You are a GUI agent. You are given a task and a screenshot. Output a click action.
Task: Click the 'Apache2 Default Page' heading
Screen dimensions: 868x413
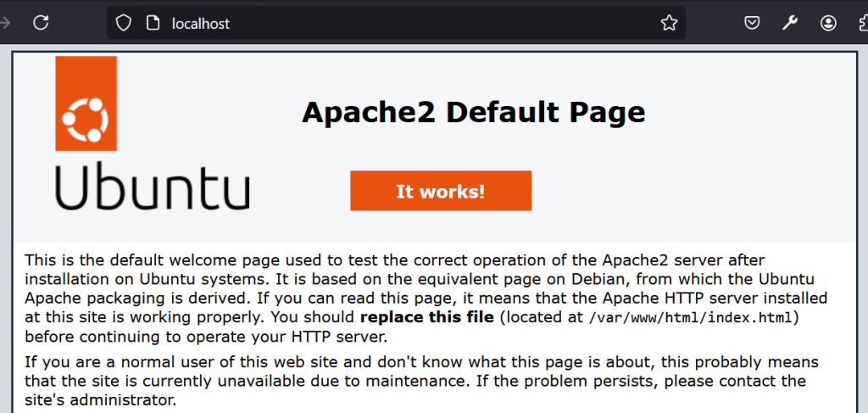tap(473, 112)
